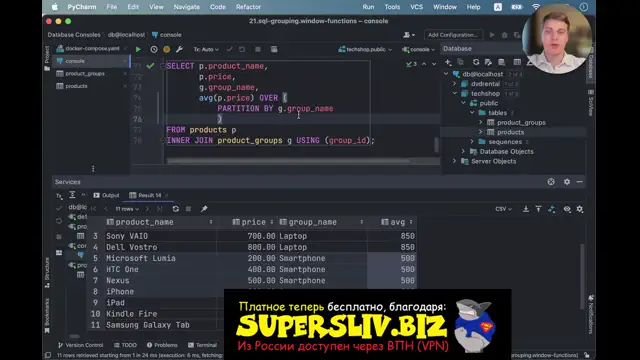Click the Wi-Fi icon in menu bar
The image size is (640, 360).
point(536,7)
